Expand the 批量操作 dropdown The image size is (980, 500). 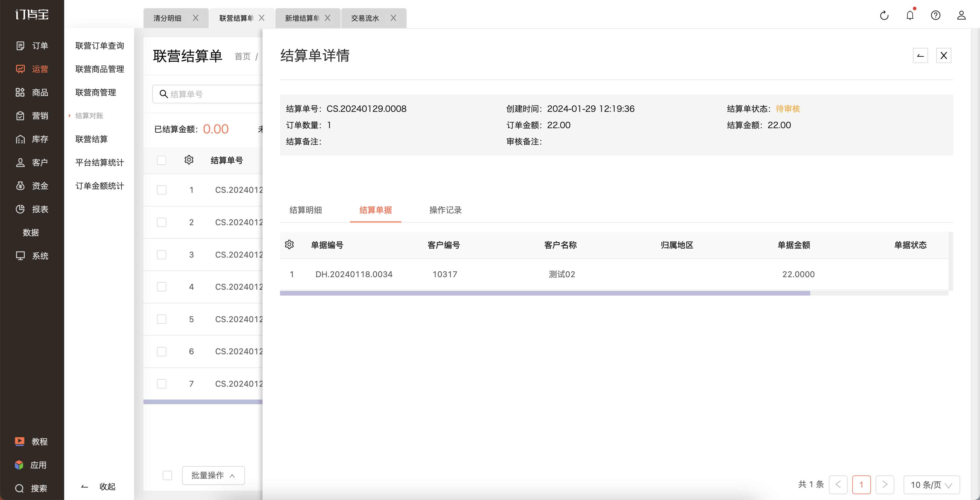pos(213,475)
